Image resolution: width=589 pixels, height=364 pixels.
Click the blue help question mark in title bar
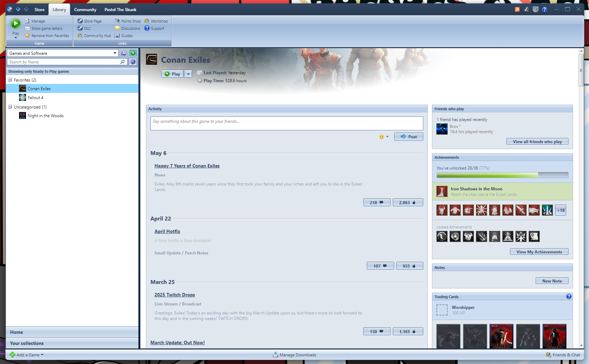pos(545,9)
